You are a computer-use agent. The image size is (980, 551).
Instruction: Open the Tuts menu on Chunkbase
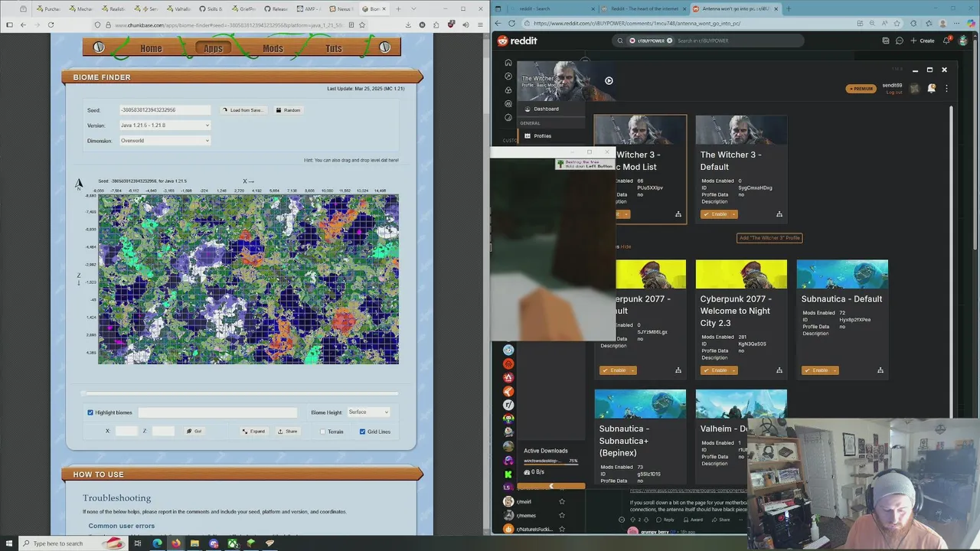click(334, 48)
